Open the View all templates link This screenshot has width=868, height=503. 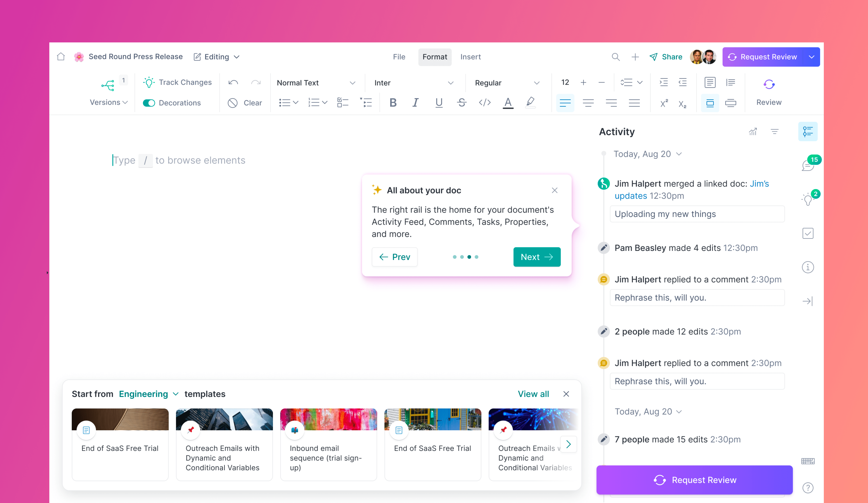(533, 394)
